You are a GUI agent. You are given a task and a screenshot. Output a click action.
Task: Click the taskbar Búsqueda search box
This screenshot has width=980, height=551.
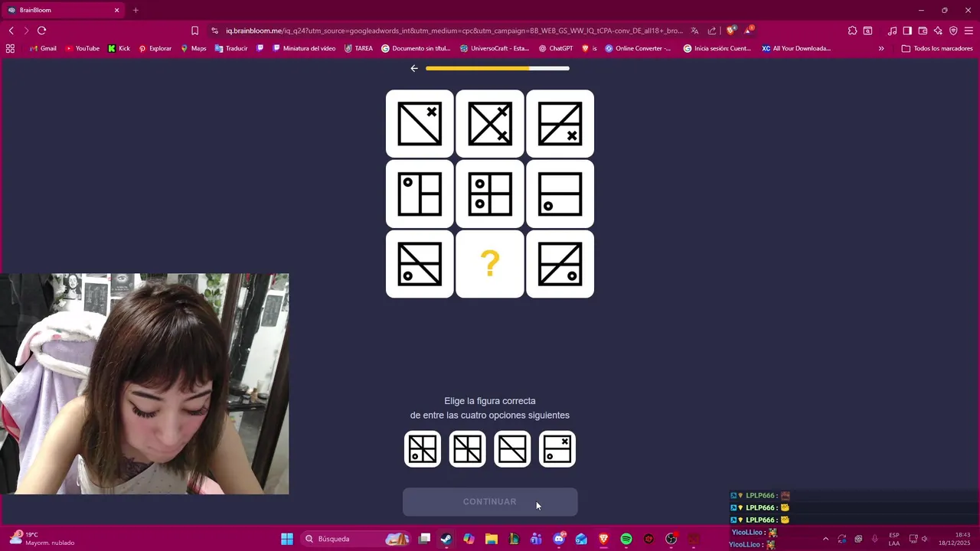pos(356,539)
